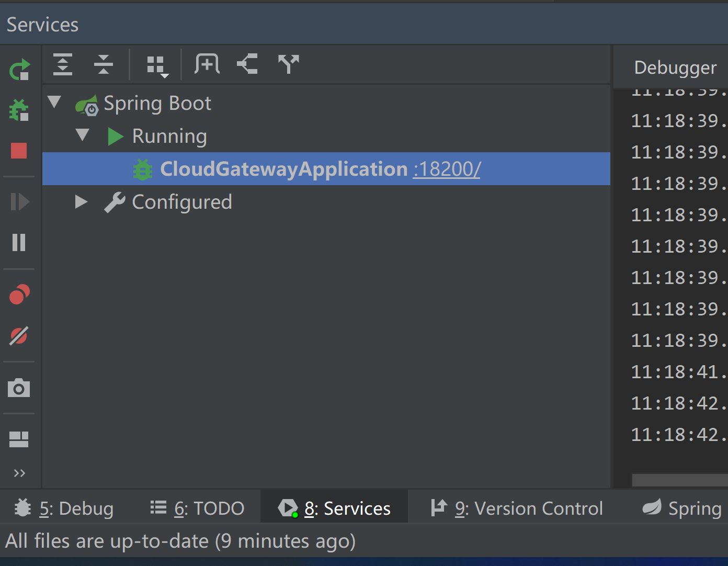Collapse the Spring Boot tree node
Image resolution: width=728 pixels, height=566 pixels.
tap(54, 102)
